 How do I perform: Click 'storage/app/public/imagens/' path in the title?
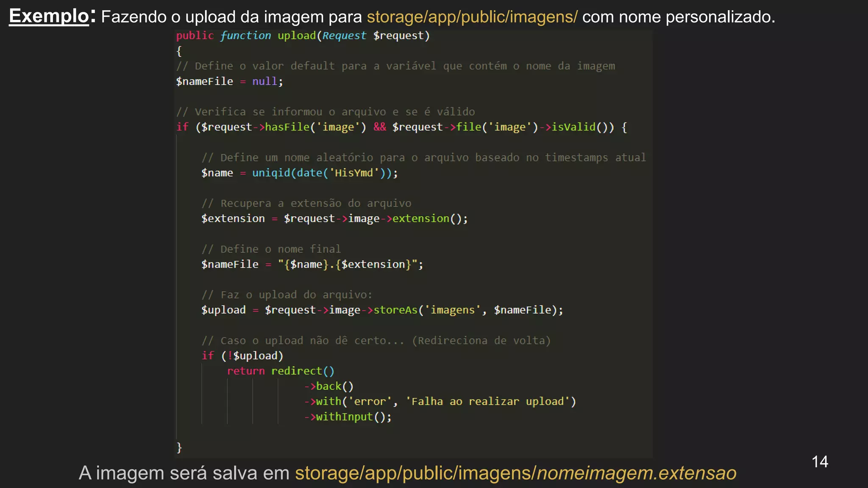(x=472, y=17)
